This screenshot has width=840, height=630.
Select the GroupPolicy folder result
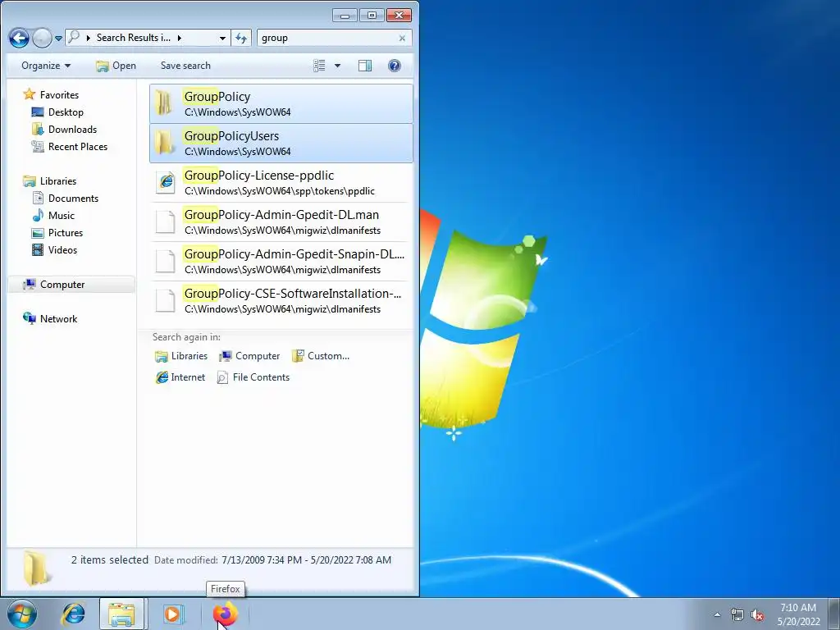pos(281,103)
